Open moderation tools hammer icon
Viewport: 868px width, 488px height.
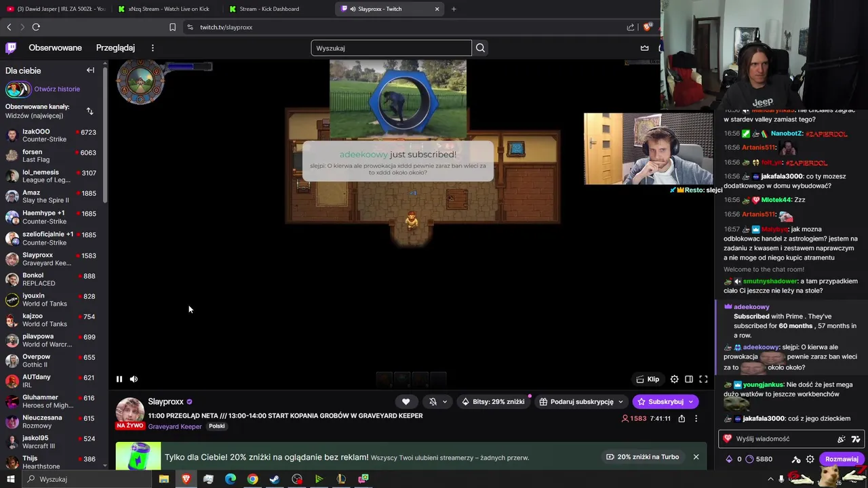pos(796,459)
